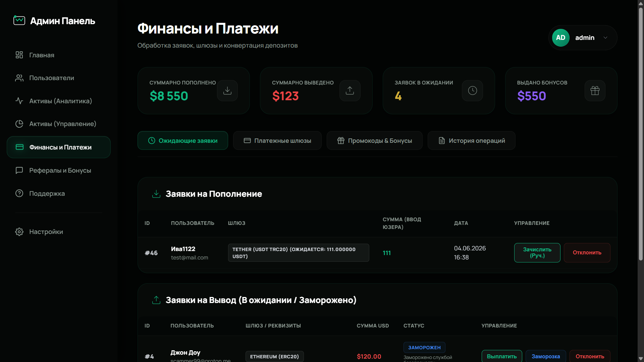
Task: Click the ЗАМОРОЖЕН status badge
Action: coord(424,347)
